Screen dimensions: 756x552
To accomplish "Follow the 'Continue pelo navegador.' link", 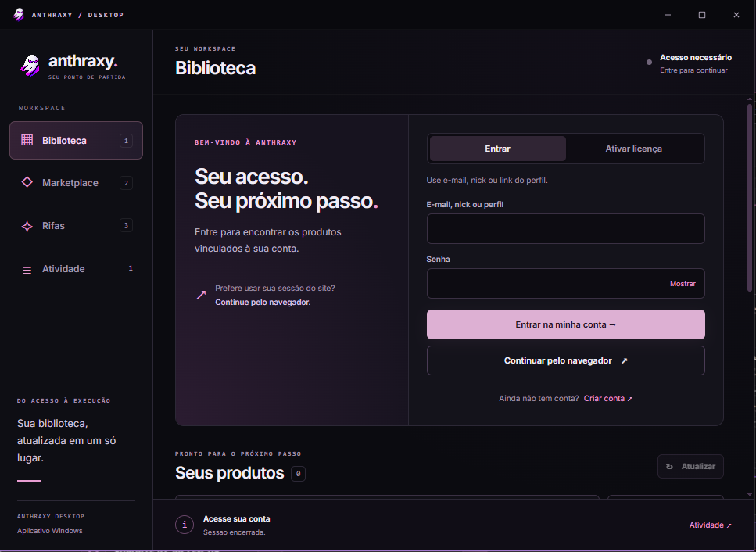I will pos(263,303).
